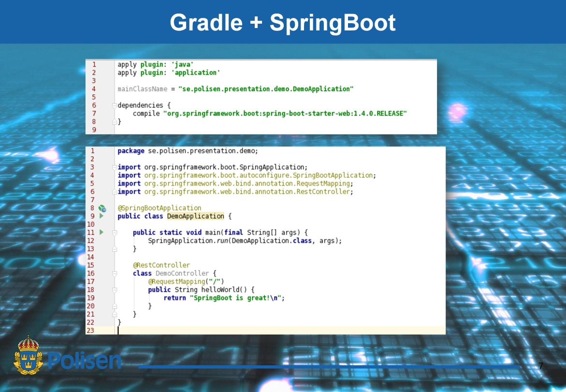566x392 pixels.
Task: Click the package se.polisen.presentation.demo line
Action: [x=188, y=151]
